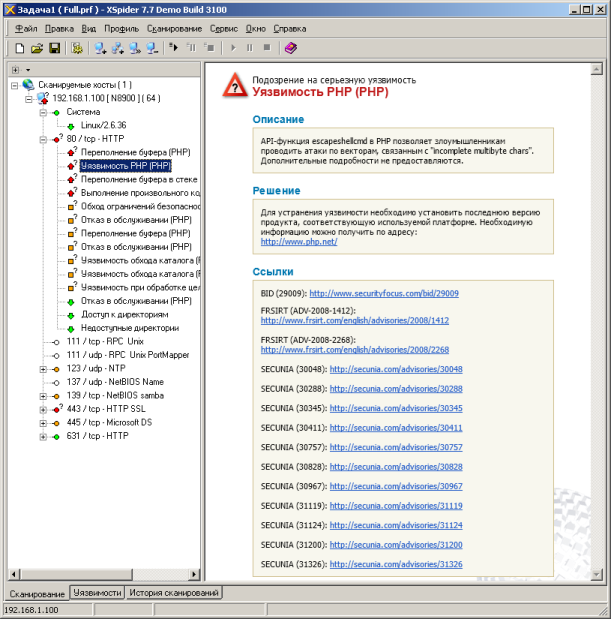Stop scan of selected hosts icon
The width and height of the screenshot is (611, 619).
209,47
